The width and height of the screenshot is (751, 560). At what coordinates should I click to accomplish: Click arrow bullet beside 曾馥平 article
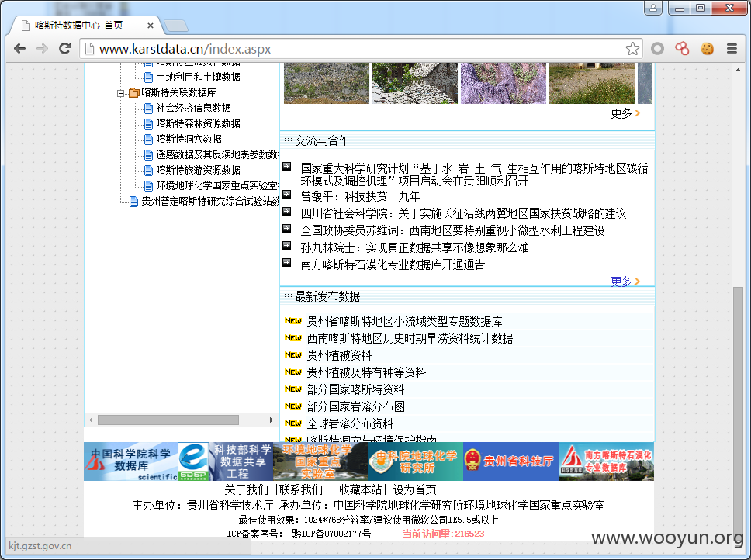pos(287,195)
